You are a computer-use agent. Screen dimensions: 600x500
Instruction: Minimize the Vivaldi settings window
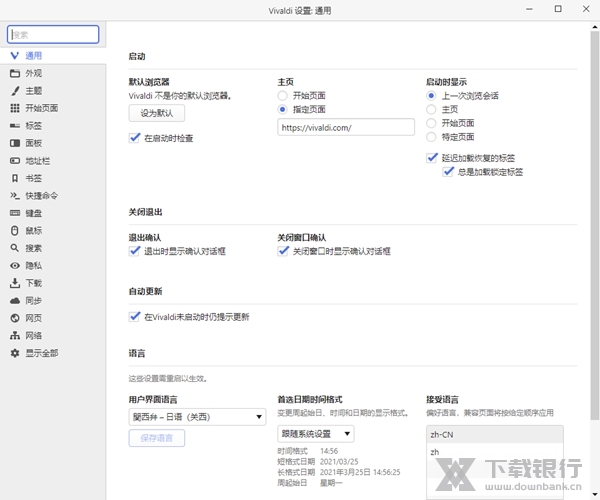(x=530, y=9)
